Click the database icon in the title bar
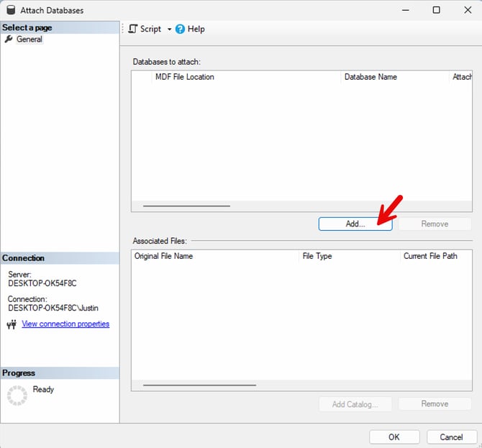482x448 pixels. coord(9,10)
